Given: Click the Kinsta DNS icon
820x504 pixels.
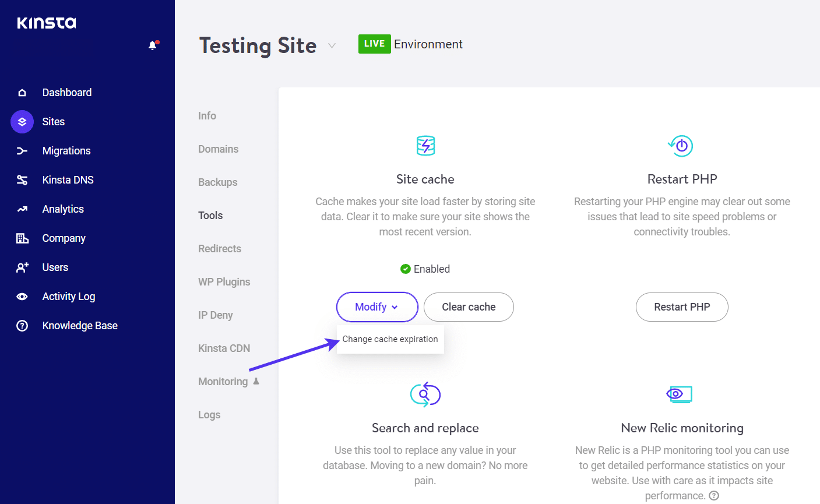Looking at the screenshot, I should coord(22,179).
